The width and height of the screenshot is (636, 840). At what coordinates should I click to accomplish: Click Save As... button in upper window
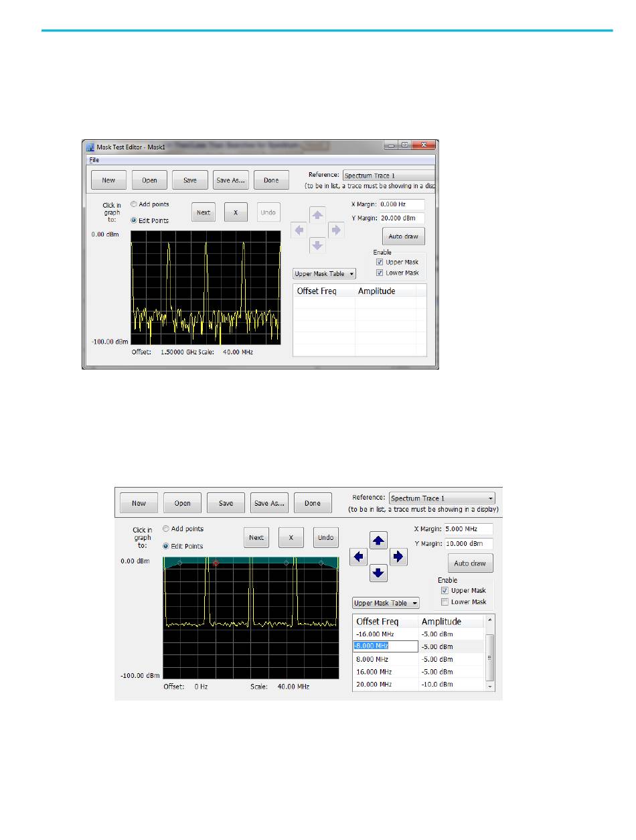pyautogui.click(x=230, y=180)
